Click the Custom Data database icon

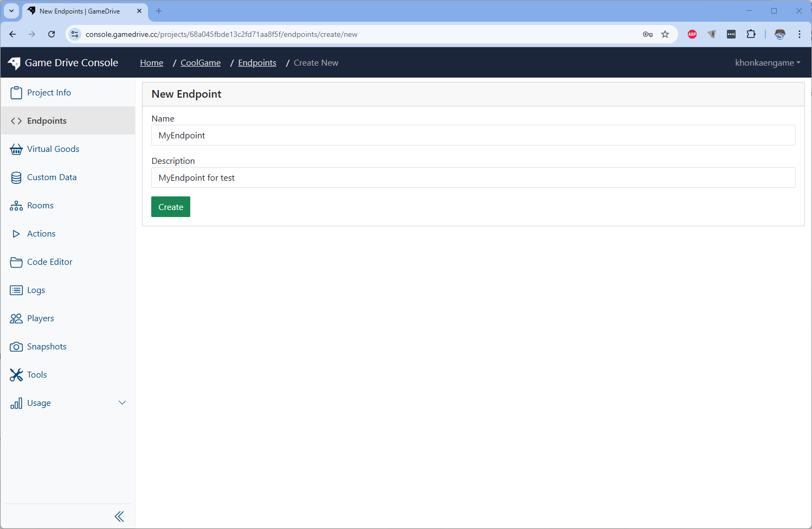(x=16, y=177)
